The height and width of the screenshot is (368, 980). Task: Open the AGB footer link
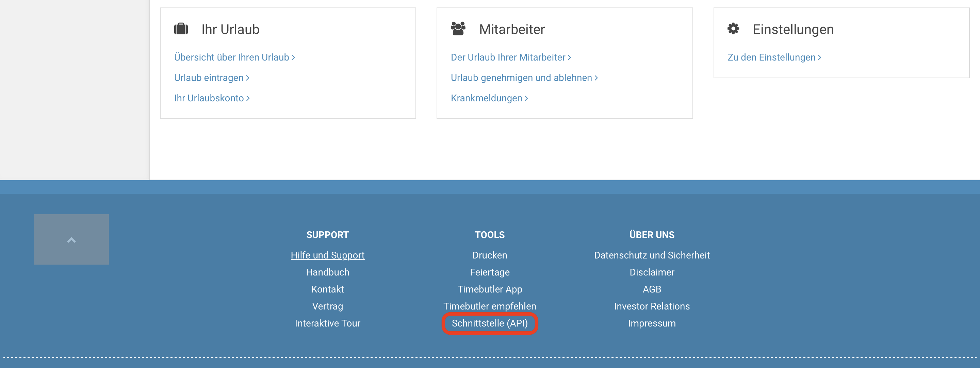point(652,289)
